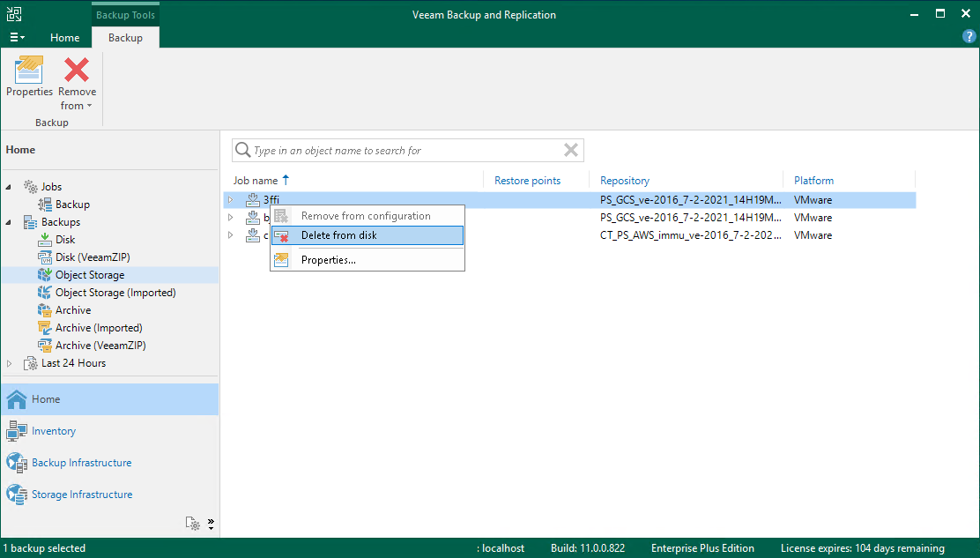Expand the Remove from dropdown arrow
Image resolution: width=980 pixels, height=558 pixels.
pyautogui.click(x=87, y=105)
